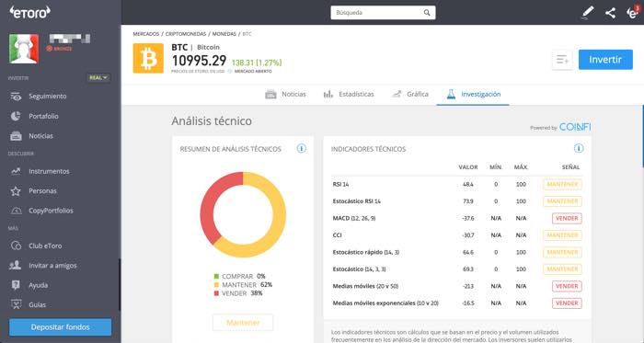This screenshot has height=343, width=644.
Task: Switch to the Estadísticas tab
Action: pyautogui.click(x=349, y=94)
